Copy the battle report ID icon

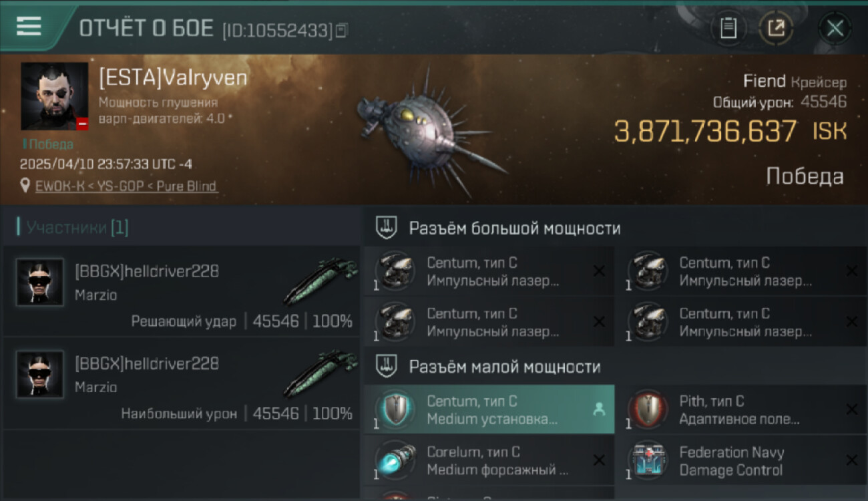(x=342, y=30)
